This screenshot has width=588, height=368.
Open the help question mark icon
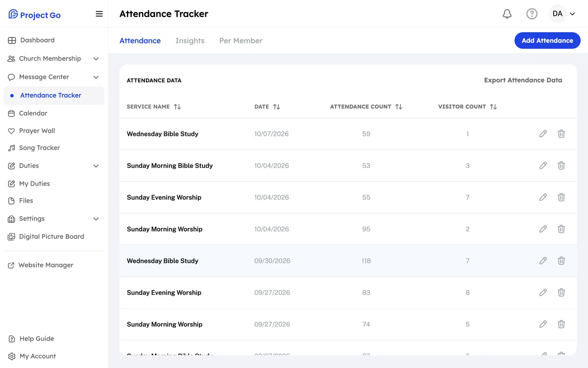point(532,14)
